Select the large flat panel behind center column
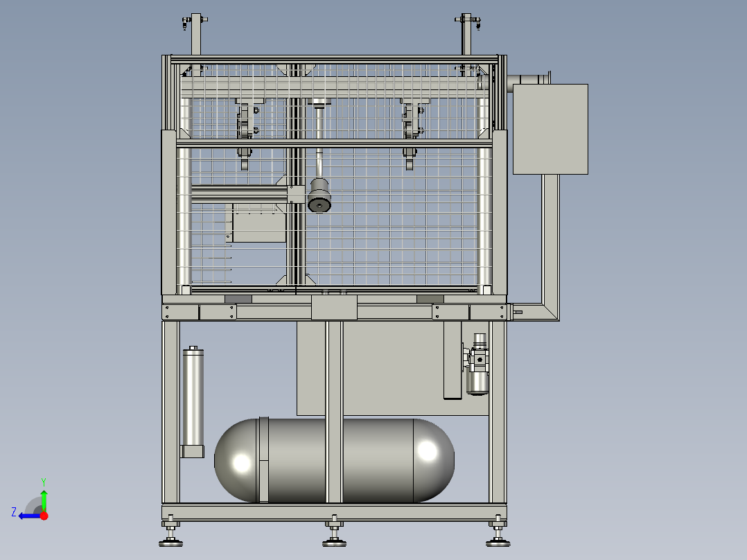Image resolution: width=747 pixels, height=560 pixels. [x=393, y=368]
